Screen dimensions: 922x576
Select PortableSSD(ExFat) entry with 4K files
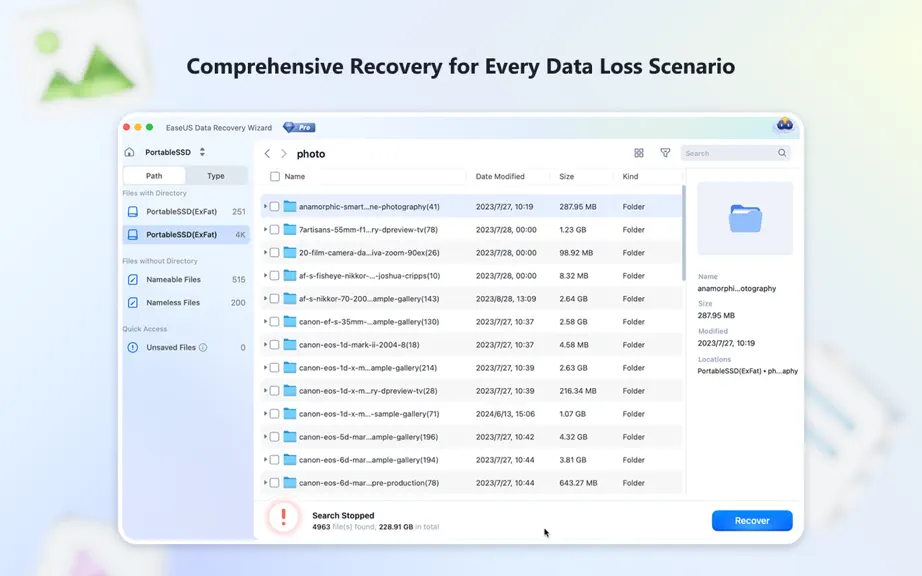coord(186,235)
